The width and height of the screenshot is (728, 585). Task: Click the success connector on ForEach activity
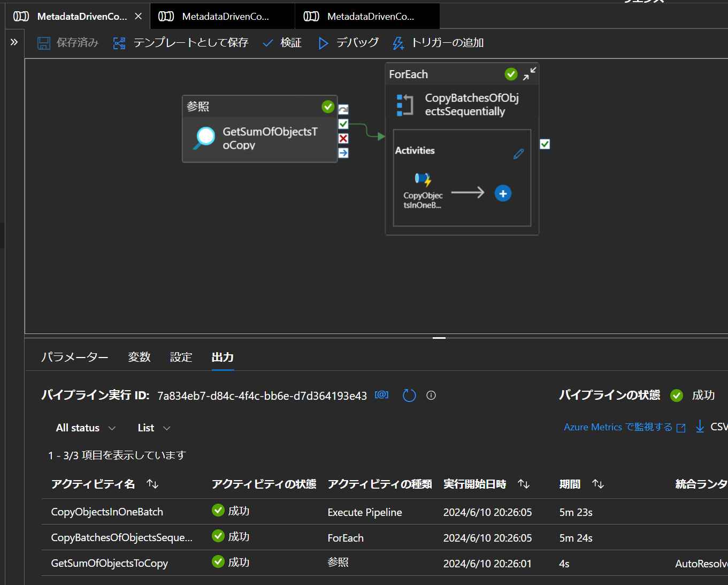pos(545,144)
